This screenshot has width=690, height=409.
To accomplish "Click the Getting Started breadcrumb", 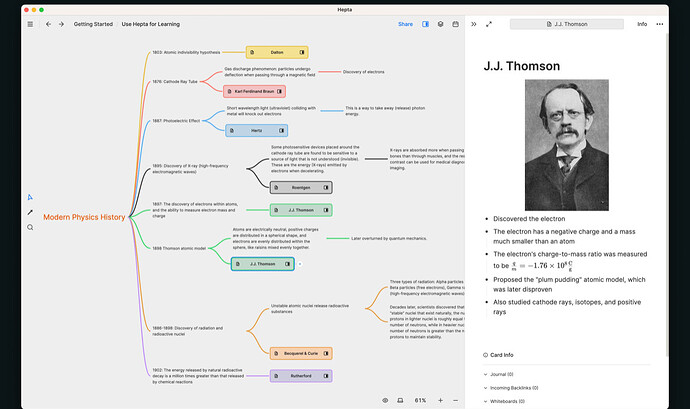I will pos(93,24).
